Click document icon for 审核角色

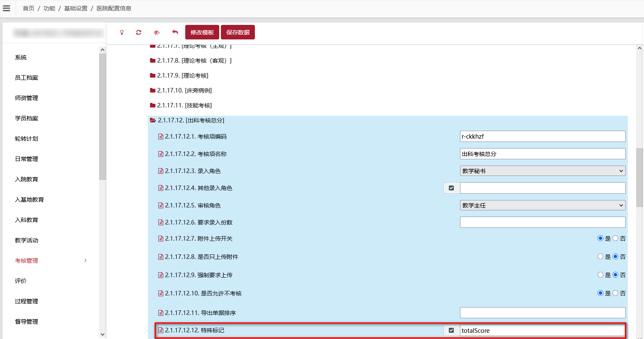click(161, 205)
